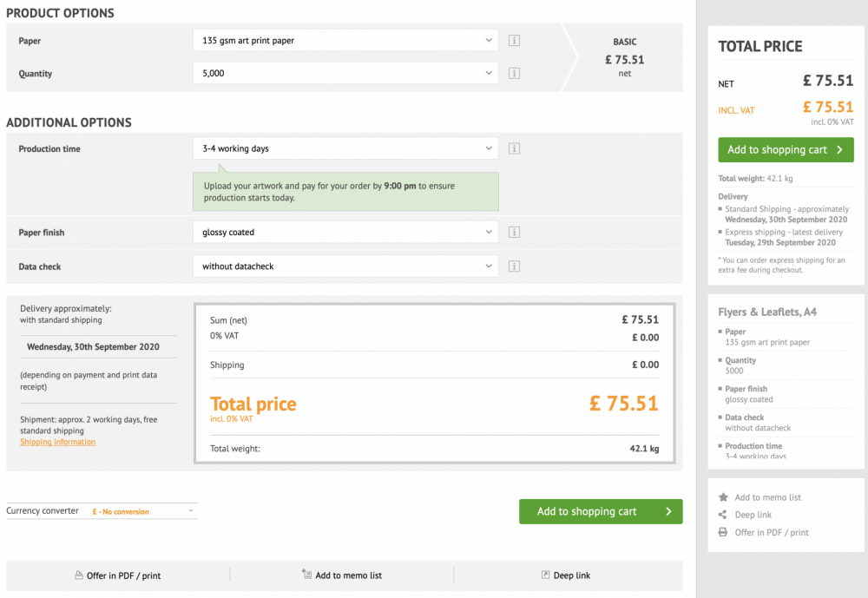868x598 pixels.
Task: Expand the Quantity dropdown showing 5,000
Action: [345, 74]
